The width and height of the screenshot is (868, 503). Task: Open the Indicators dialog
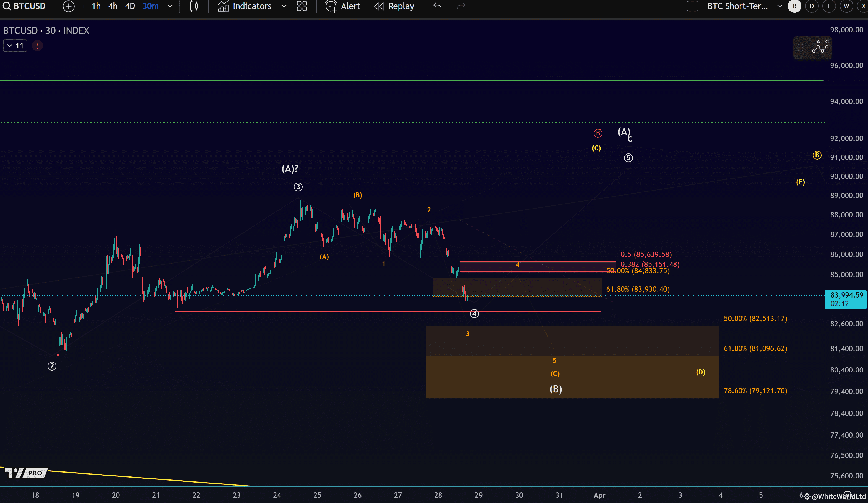[x=245, y=6]
